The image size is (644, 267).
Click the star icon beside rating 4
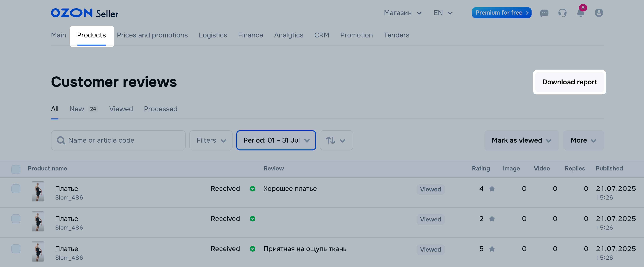click(492, 189)
